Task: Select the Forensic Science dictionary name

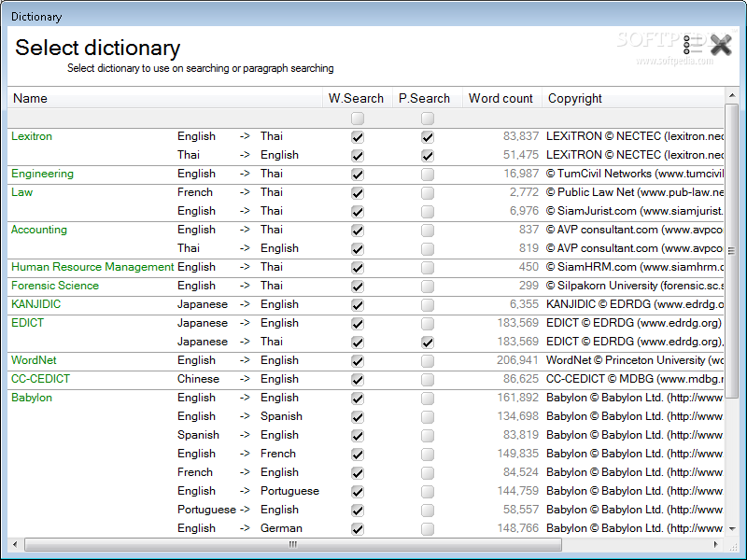Action: pos(55,286)
